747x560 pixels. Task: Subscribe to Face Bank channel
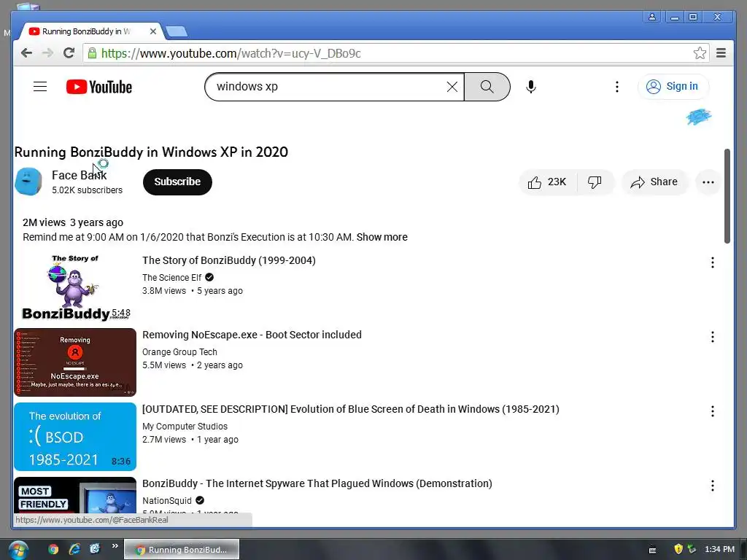(177, 182)
